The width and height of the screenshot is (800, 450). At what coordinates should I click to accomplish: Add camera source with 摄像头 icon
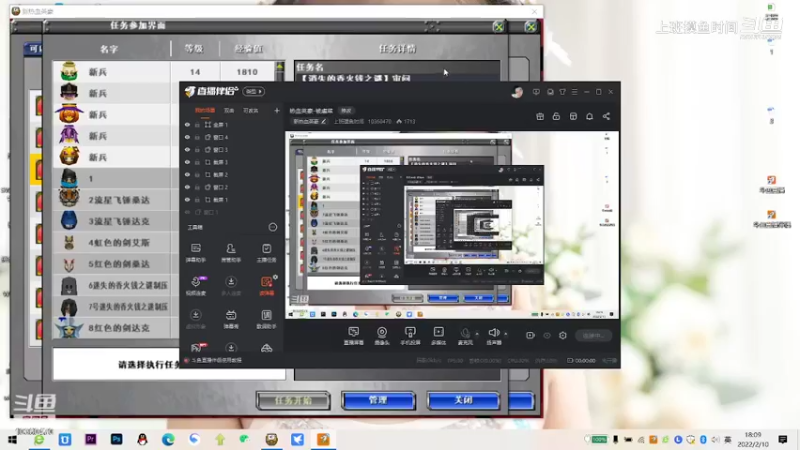pyautogui.click(x=382, y=336)
